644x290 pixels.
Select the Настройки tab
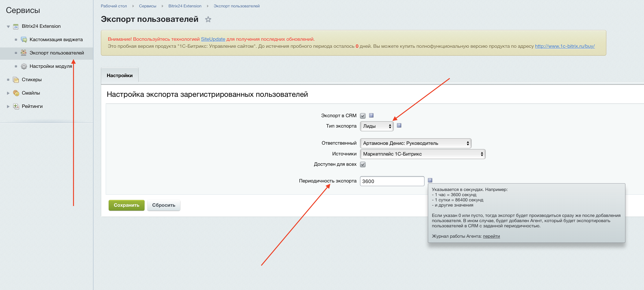(x=120, y=75)
